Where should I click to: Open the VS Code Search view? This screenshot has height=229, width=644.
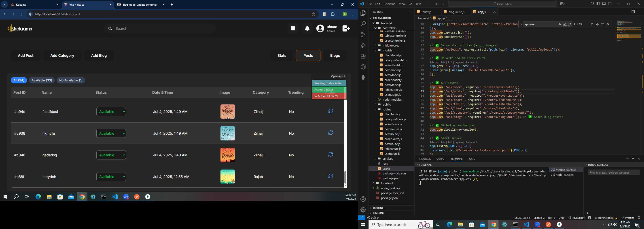click(x=363, y=24)
